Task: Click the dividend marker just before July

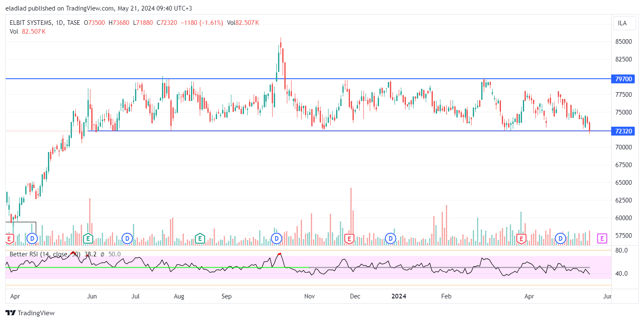Action: tap(127, 239)
